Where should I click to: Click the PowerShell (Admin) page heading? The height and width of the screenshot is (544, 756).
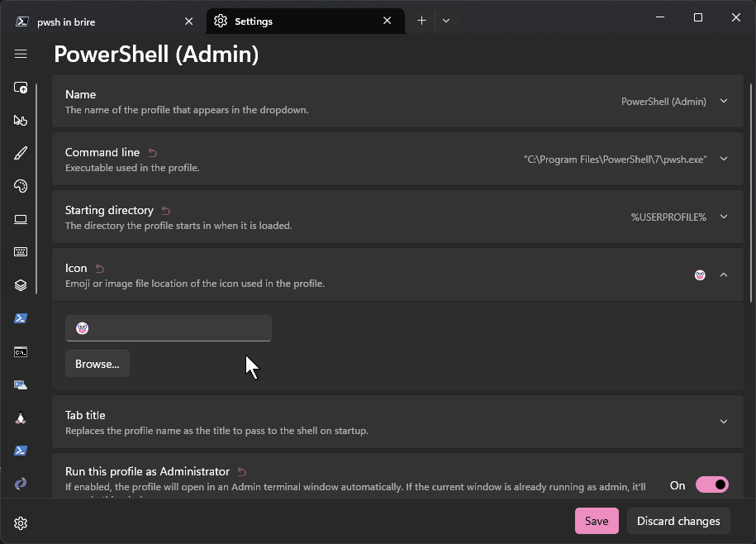(x=156, y=54)
